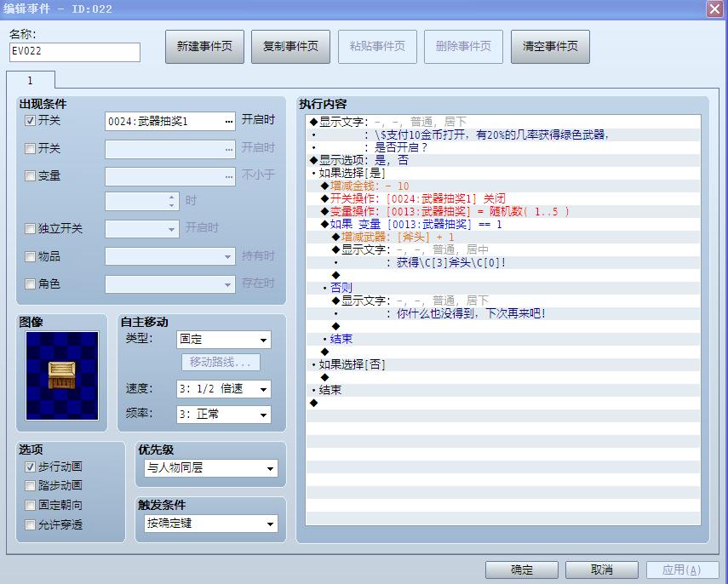
Task: Enable the second 开关 condition checkbox
Action: (30, 148)
